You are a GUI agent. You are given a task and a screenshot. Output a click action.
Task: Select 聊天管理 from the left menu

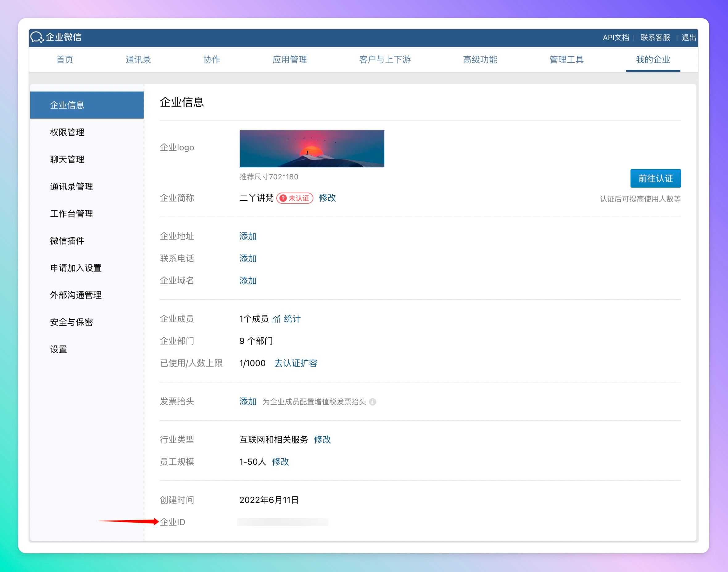[x=67, y=159]
